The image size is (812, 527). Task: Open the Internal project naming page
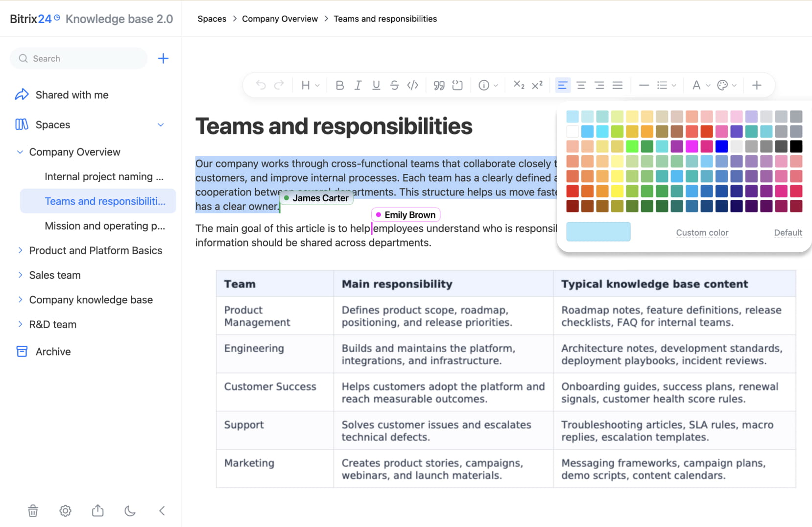click(x=104, y=176)
